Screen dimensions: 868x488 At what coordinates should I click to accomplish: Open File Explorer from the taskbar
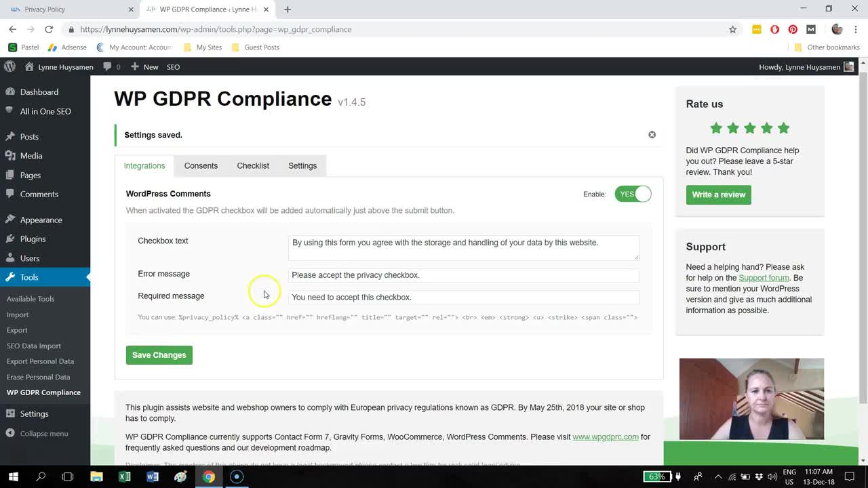pyautogui.click(x=96, y=476)
